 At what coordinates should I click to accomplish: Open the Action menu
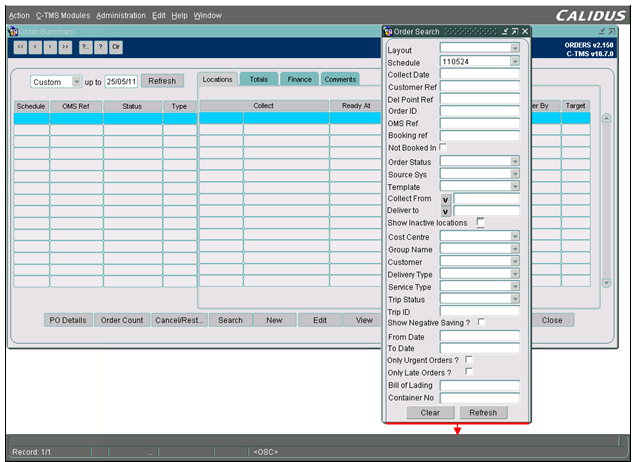point(19,16)
